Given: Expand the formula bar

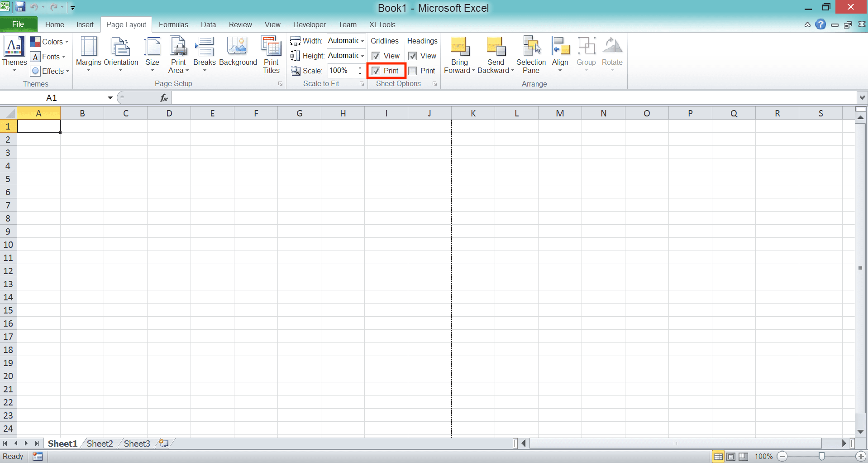Looking at the screenshot, I should click(862, 97).
